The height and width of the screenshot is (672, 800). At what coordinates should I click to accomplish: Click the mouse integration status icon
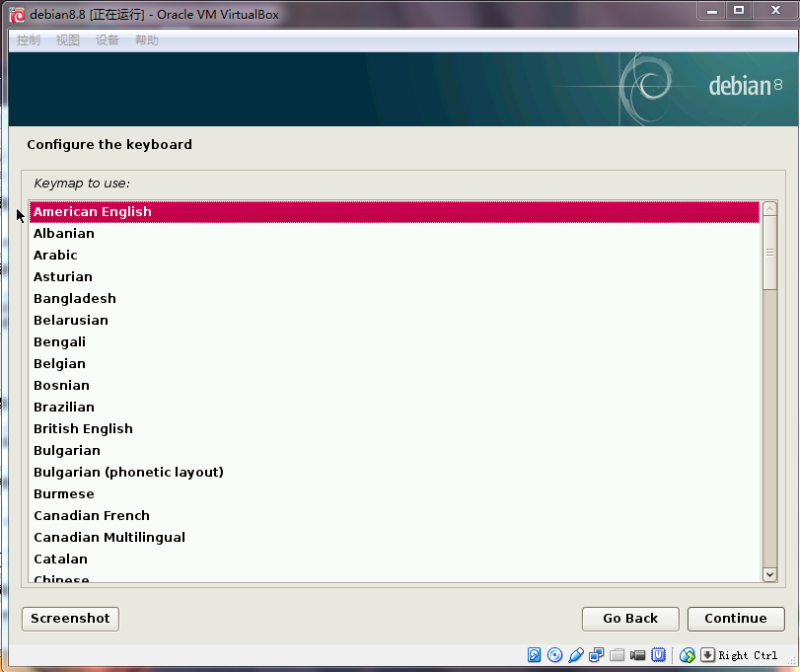[688, 655]
